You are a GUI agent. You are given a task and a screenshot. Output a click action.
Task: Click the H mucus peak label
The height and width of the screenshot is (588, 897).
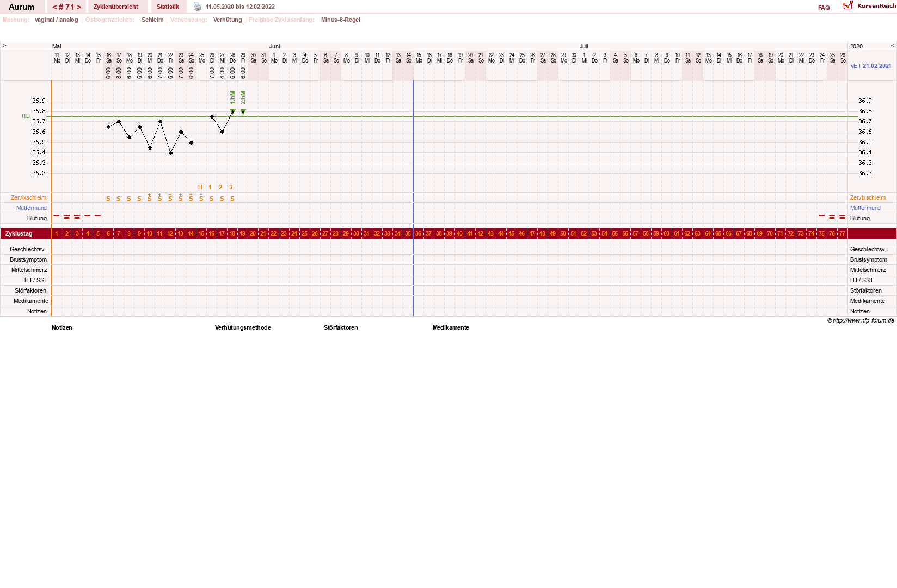coord(200,187)
